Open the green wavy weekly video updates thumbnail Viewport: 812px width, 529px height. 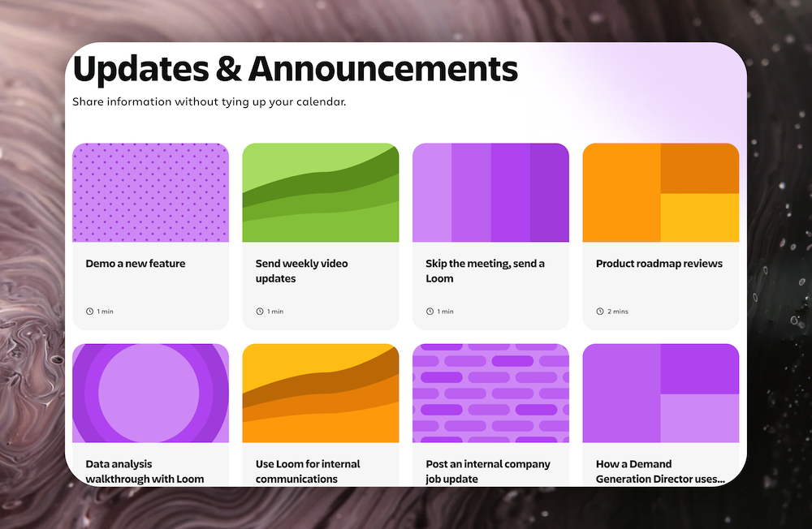pyautogui.click(x=320, y=192)
